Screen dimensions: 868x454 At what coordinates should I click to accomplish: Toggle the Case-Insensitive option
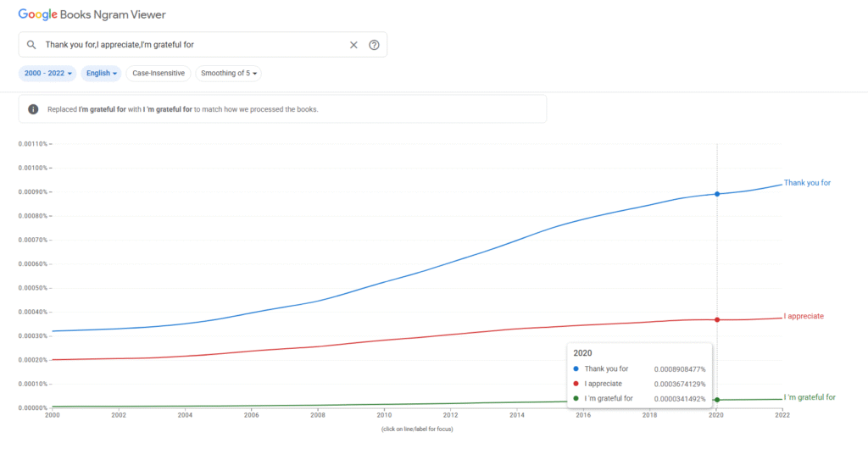click(159, 73)
